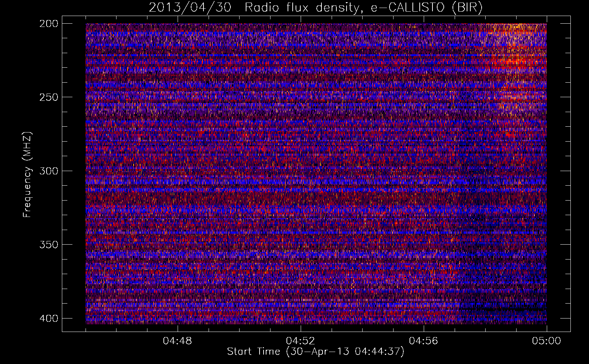Click the 250 frequency tick label
This screenshot has width=589, height=364.
(x=48, y=97)
